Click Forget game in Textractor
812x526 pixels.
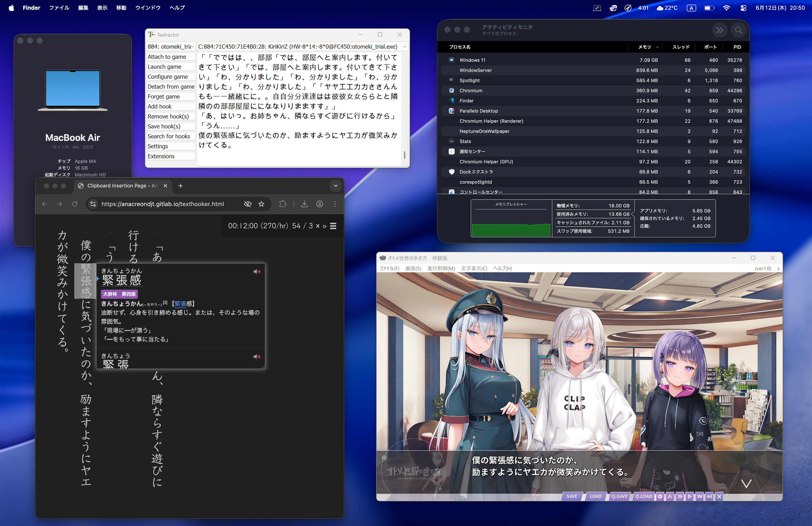[x=171, y=96]
